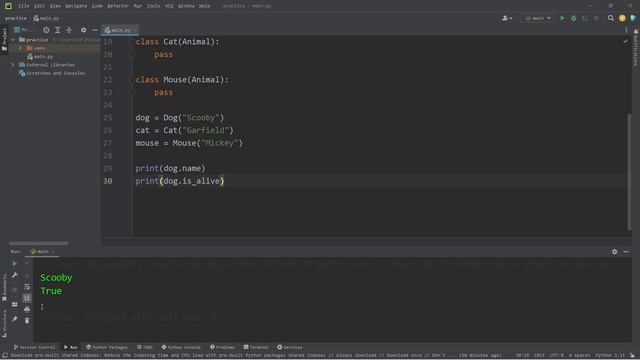Image resolution: width=640 pixels, height=360 pixels.
Task: Select Scratches and Consoles
Action: [x=52, y=73]
